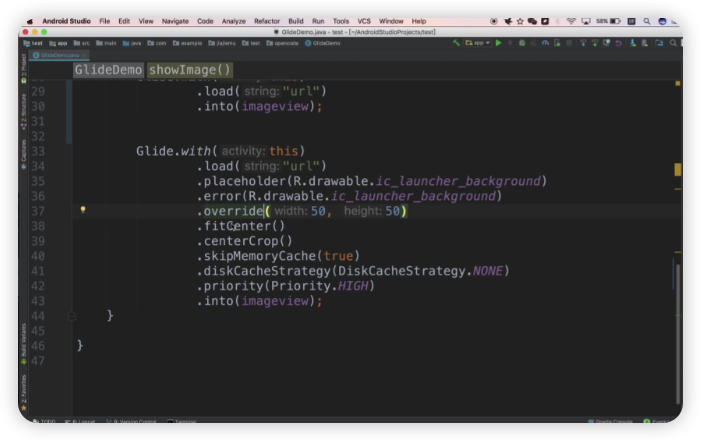Open the Build menu
701x441 pixels.
click(296, 21)
